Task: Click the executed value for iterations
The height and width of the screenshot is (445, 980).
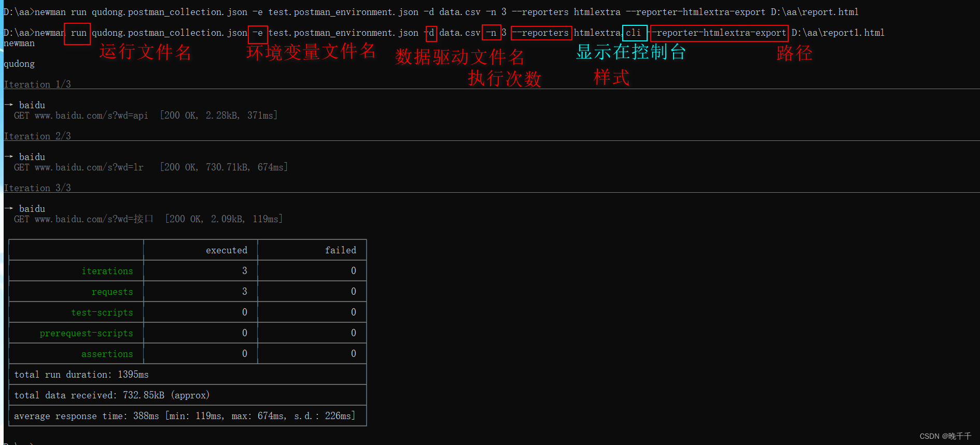Action: point(245,271)
